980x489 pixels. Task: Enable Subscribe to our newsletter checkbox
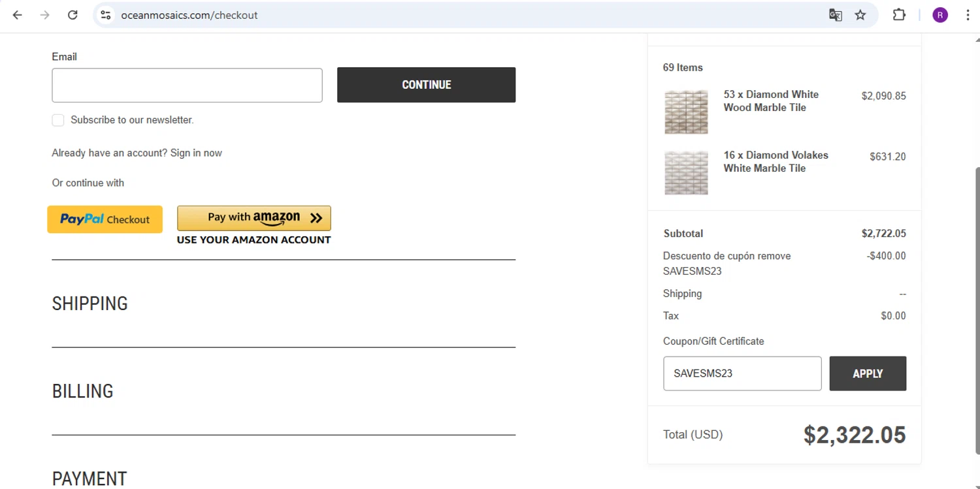(x=58, y=120)
